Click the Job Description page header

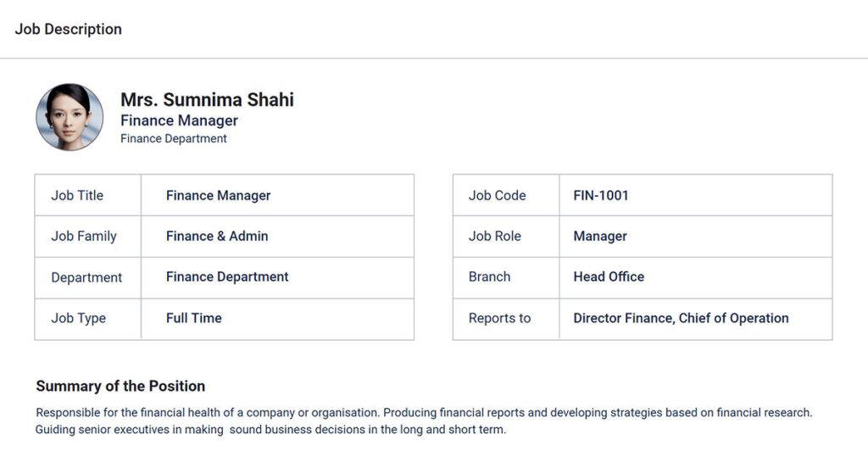pos(69,29)
